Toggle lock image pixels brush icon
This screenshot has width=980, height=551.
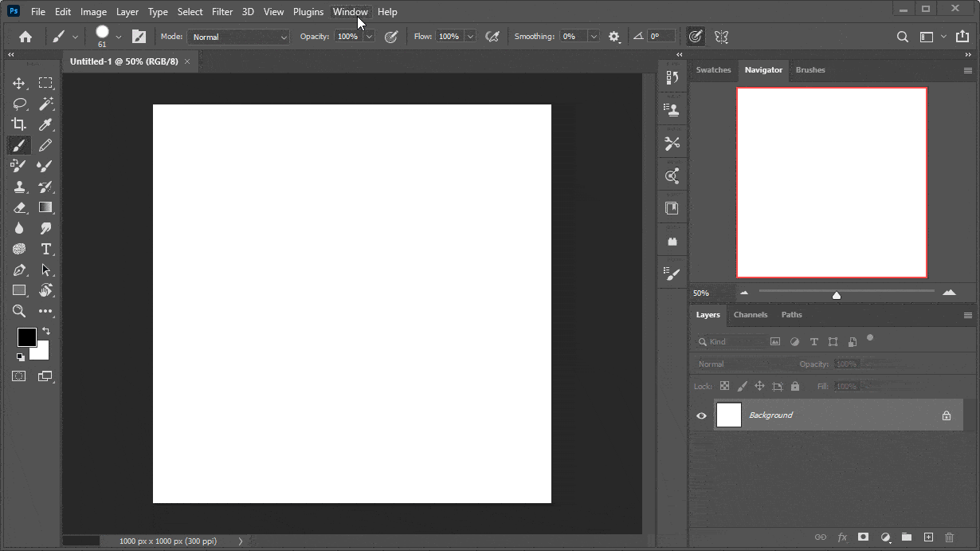point(743,386)
